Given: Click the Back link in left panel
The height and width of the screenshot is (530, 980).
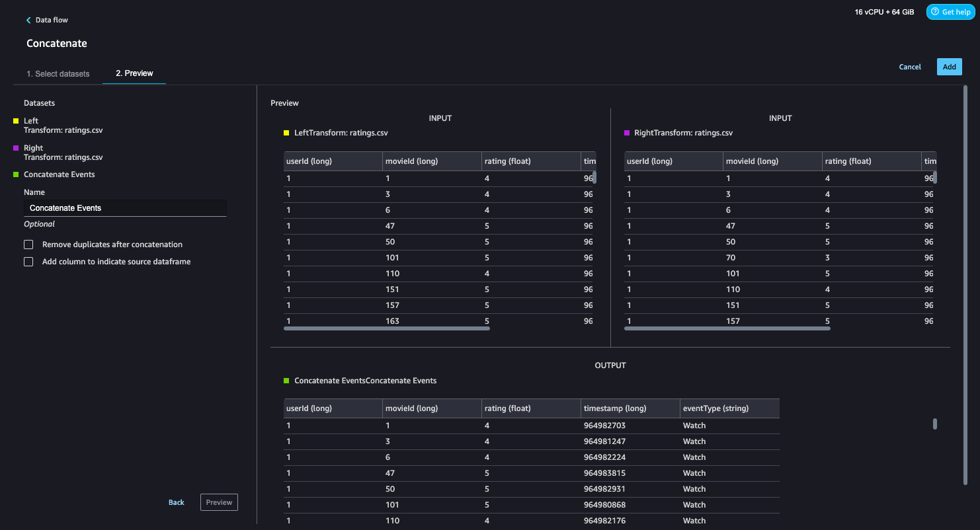Looking at the screenshot, I should (176, 502).
